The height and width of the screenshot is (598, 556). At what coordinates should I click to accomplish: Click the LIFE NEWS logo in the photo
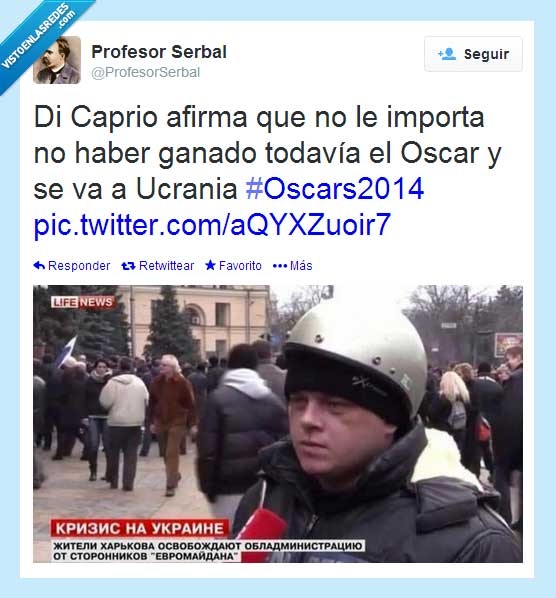tap(83, 302)
